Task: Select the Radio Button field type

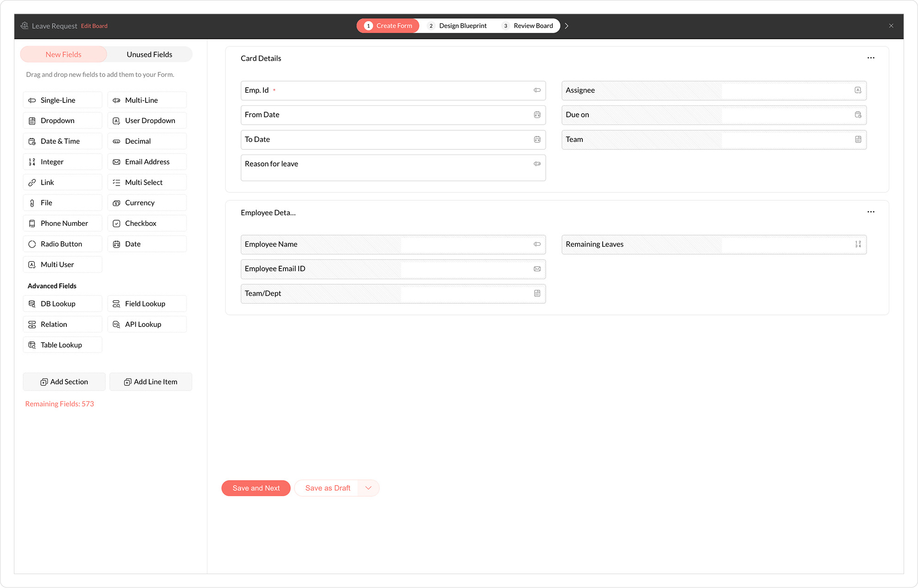Action: pos(62,244)
